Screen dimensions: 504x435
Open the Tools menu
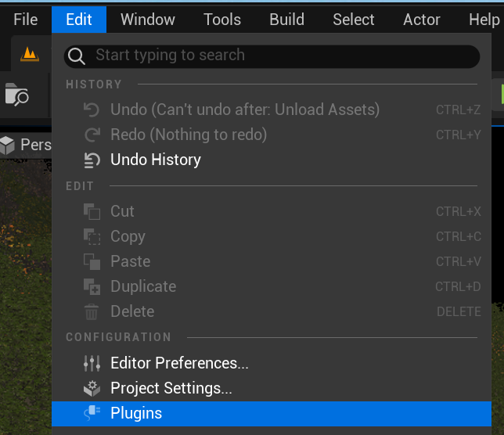tap(222, 20)
